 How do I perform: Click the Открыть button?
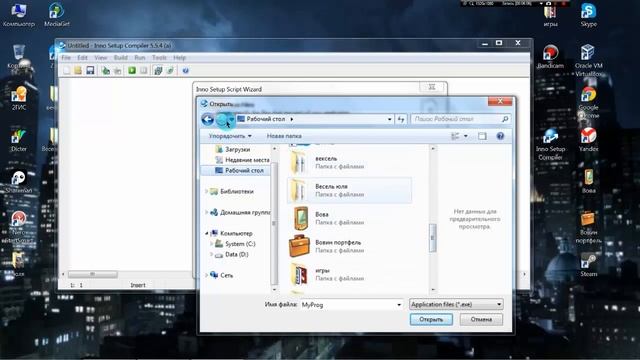point(431,320)
